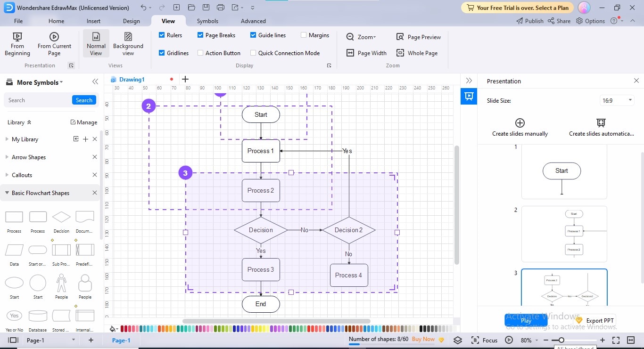
Task: Uncheck the Guide lines checkbox
Action: pos(253,35)
